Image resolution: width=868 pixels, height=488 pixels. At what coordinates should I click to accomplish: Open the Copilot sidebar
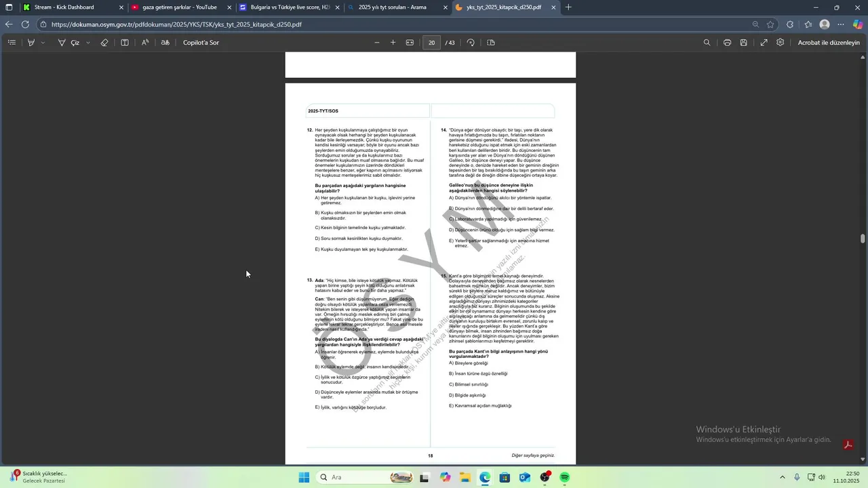coord(858,24)
